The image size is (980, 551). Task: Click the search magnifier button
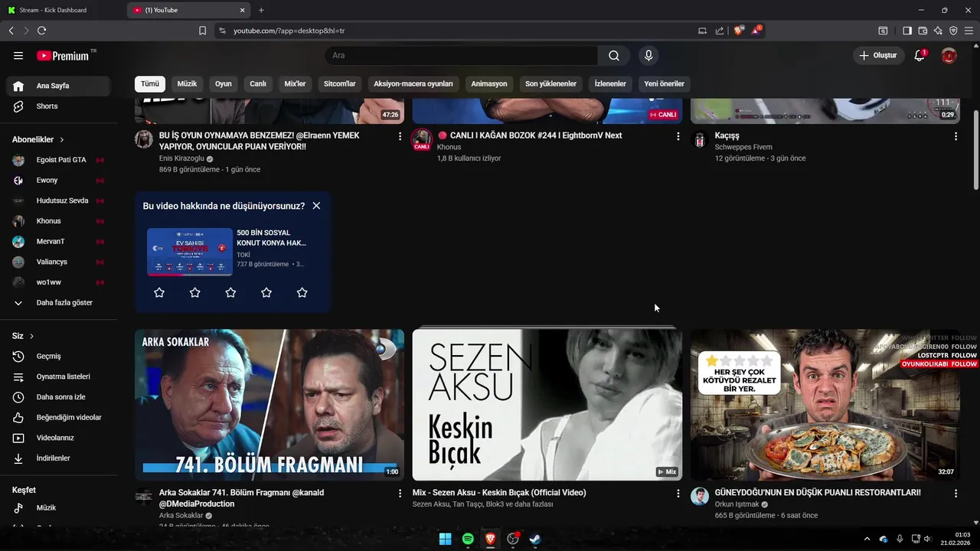(x=614, y=55)
